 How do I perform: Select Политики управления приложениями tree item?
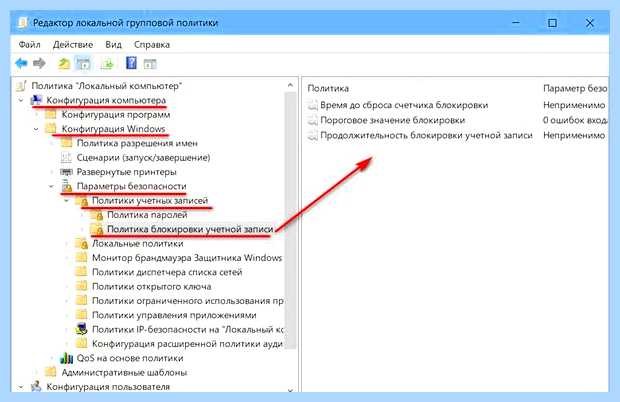[174, 315]
